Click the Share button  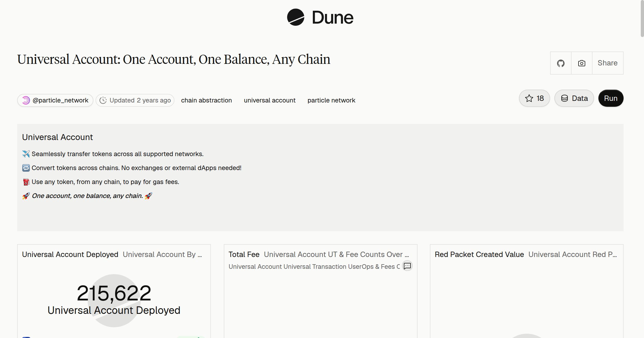click(608, 63)
